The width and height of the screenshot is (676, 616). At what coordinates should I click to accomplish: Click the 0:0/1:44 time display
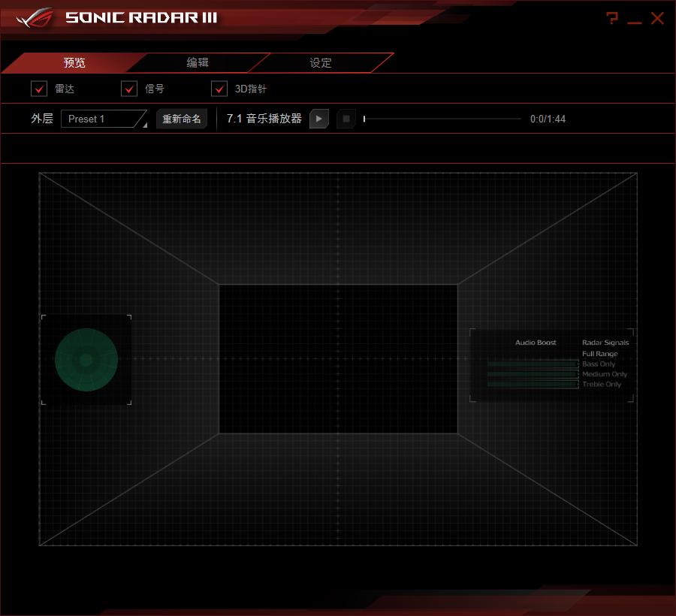(x=548, y=119)
